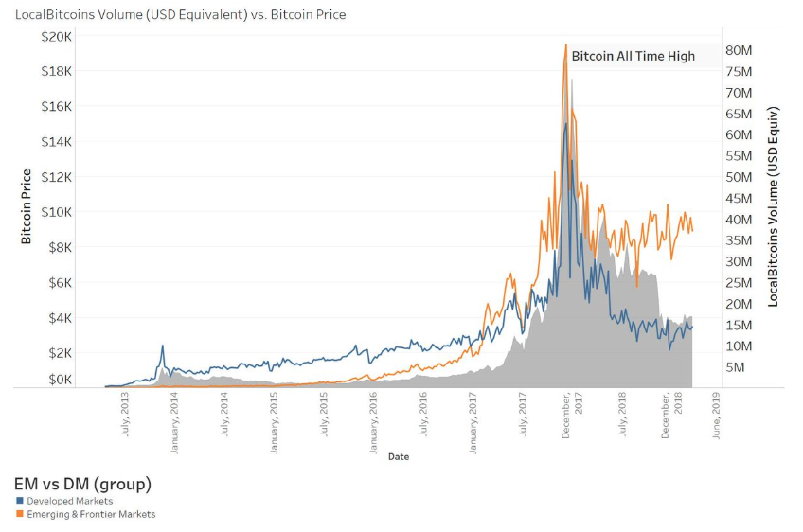Screen dimensions: 803x532
Task: Select the LocalBitcoins Volume (USD Equiv) axis title
Action: point(774,206)
